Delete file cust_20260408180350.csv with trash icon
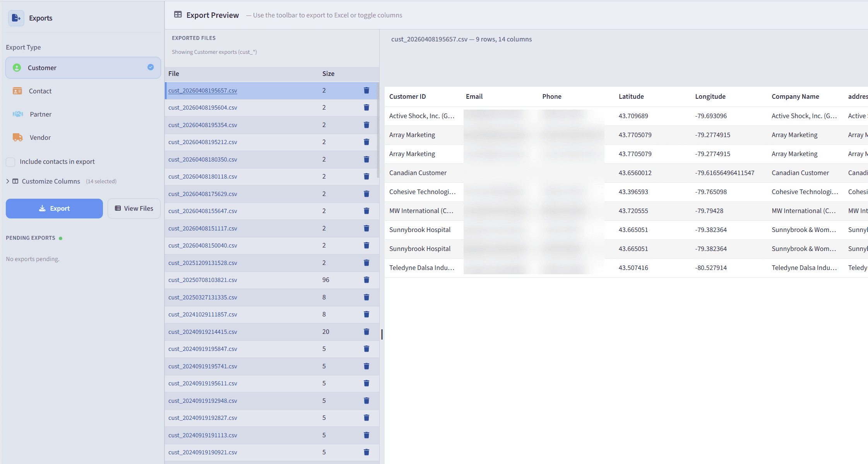 point(366,159)
